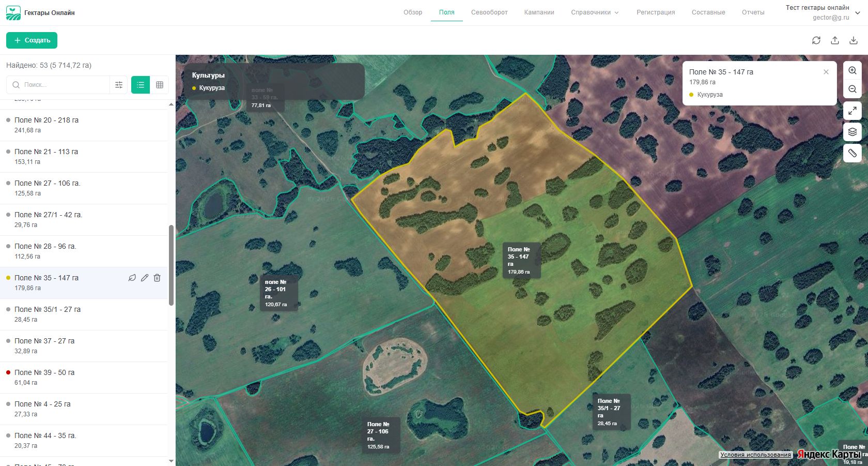Image resolution: width=868 pixels, height=466 pixels.
Task: Click the Поле № 26 - 101 га map label
Action: tap(280, 293)
